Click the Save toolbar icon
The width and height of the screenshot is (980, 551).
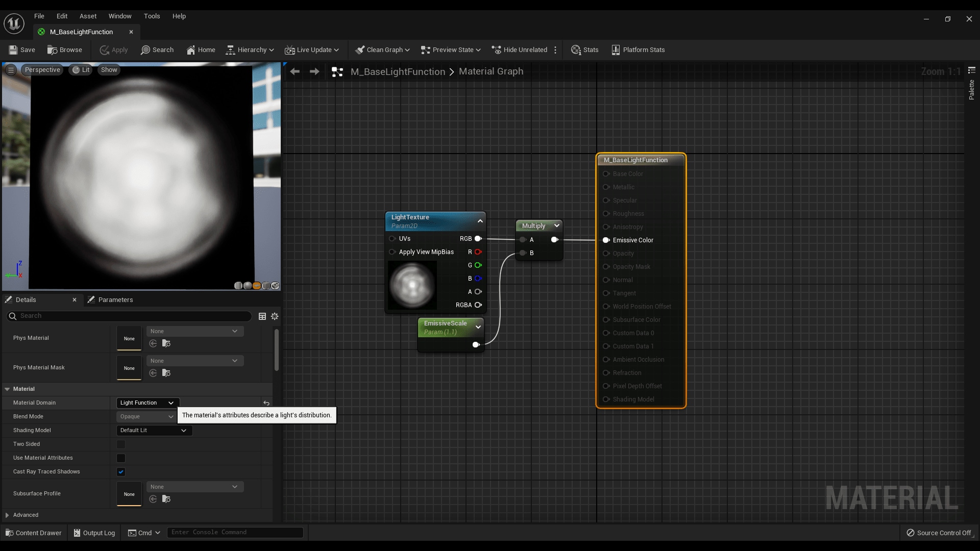point(13,50)
